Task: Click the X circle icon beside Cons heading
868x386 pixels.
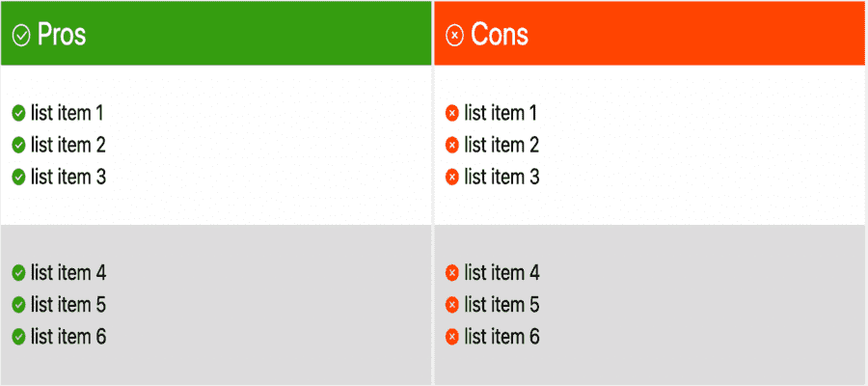Action: 454,35
